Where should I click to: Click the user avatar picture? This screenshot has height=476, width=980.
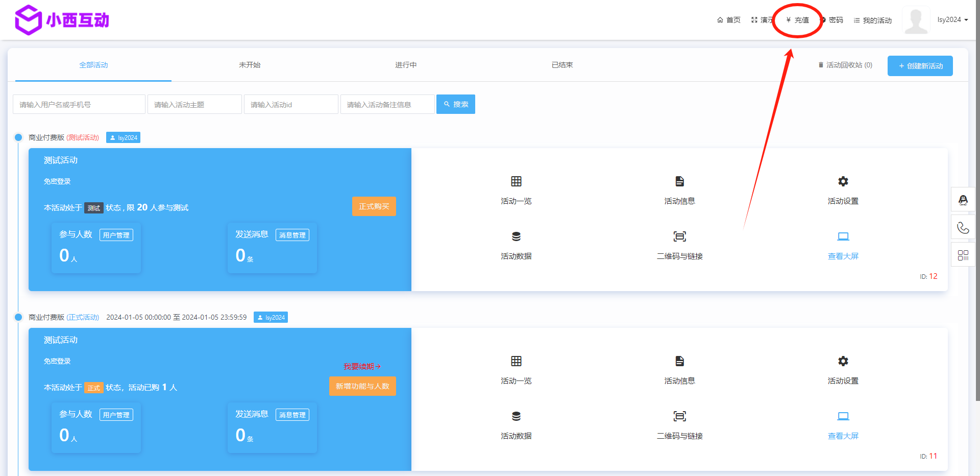point(916,20)
